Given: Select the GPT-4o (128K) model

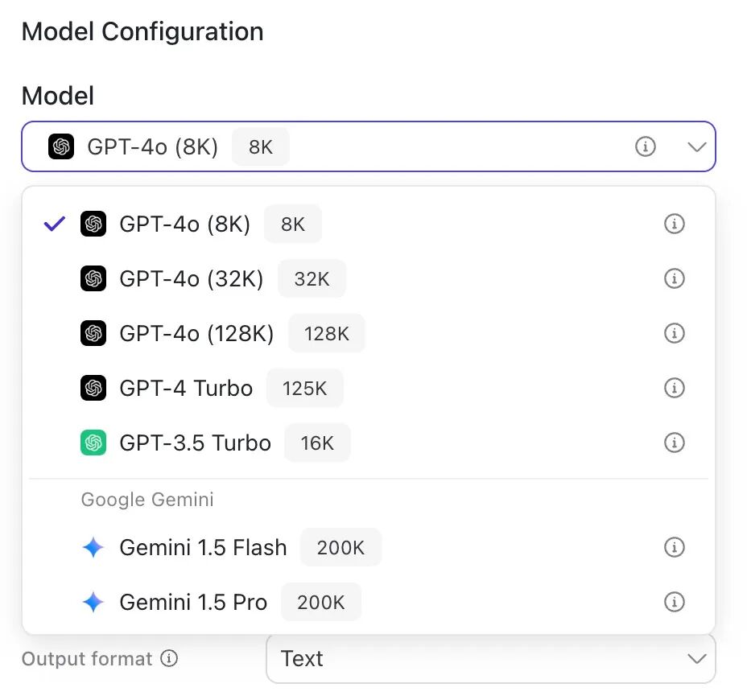Looking at the screenshot, I should tap(196, 333).
